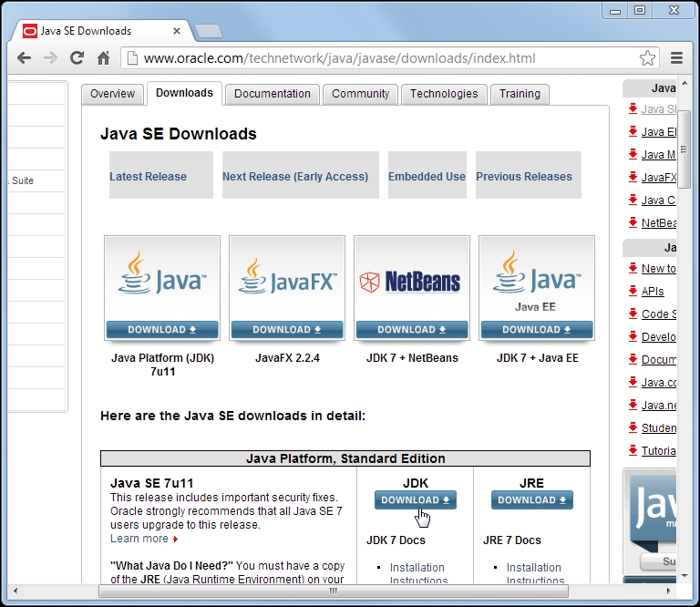Open the Previous Releases link
The image size is (700, 607).
tap(524, 176)
